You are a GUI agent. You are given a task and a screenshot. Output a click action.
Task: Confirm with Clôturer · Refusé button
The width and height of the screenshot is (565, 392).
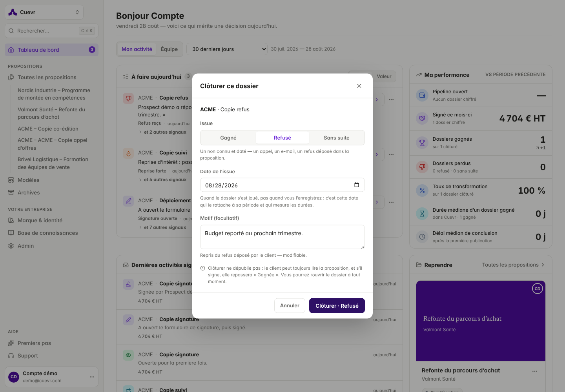pos(337,306)
